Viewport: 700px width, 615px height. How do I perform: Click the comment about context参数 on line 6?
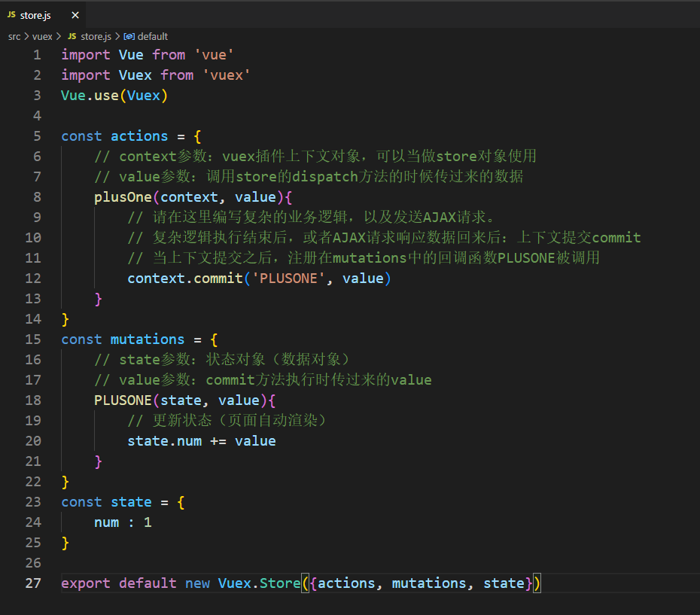[315, 157]
